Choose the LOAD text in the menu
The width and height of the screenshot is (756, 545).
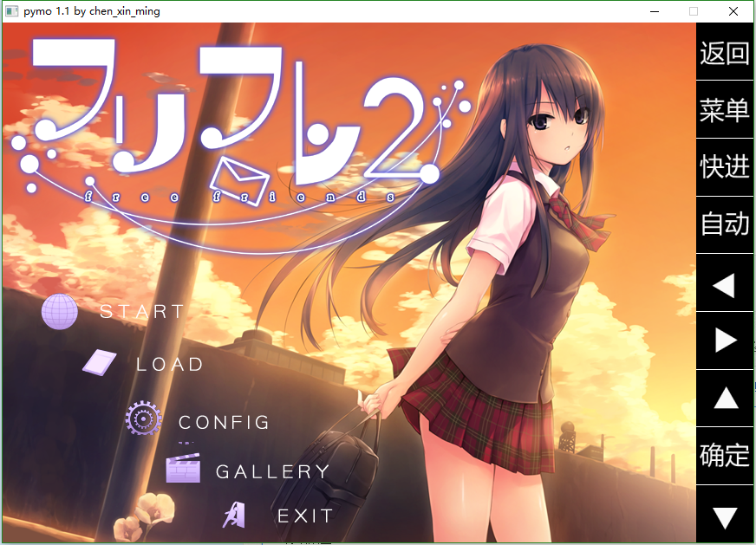coord(170,365)
